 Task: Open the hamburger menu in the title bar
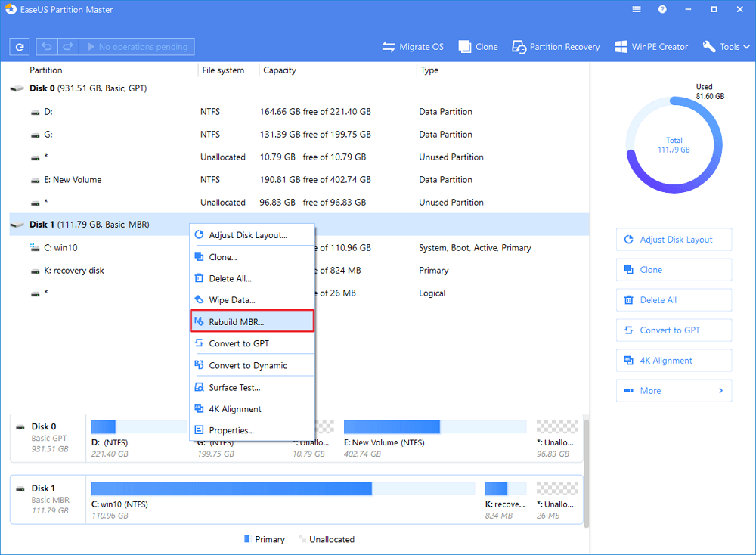click(637, 11)
